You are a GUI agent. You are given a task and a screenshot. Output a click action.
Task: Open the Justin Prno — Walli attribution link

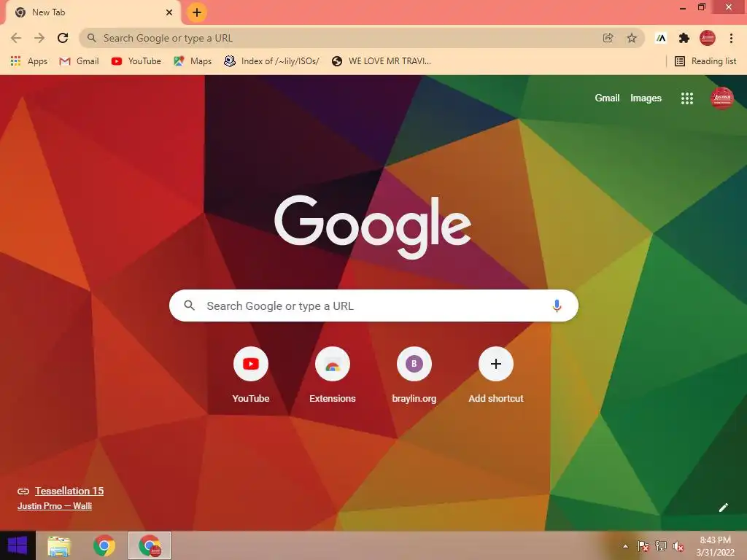[x=55, y=506]
